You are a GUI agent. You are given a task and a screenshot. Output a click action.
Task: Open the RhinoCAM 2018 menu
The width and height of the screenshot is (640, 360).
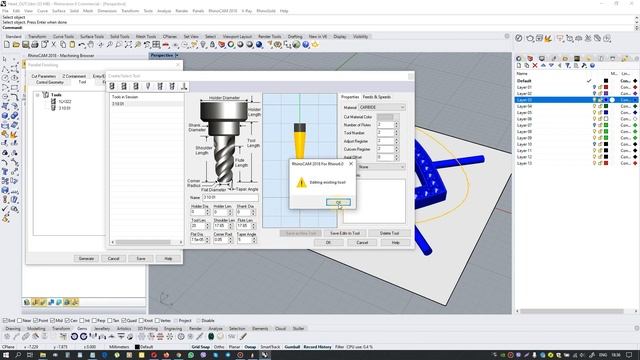click(223, 11)
